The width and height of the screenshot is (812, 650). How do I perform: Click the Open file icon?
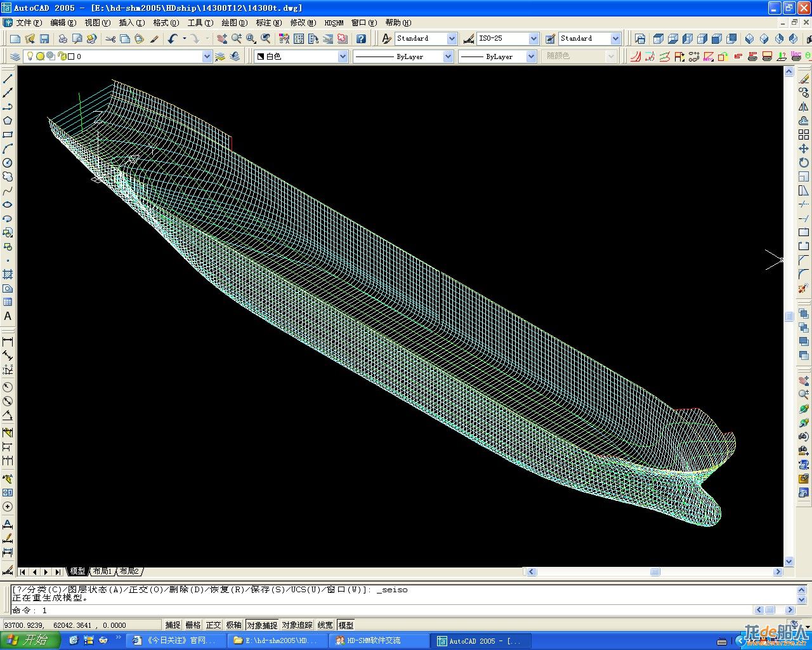click(30, 39)
